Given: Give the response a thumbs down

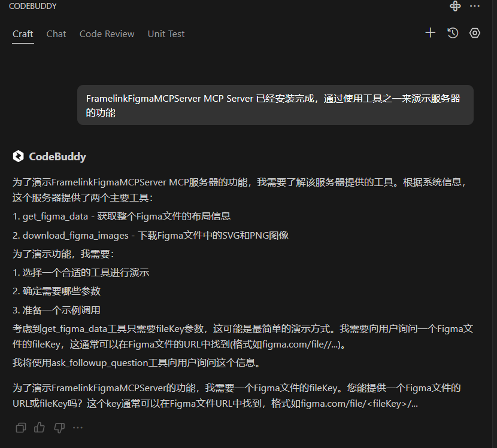Looking at the screenshot, I should (59, 428).
